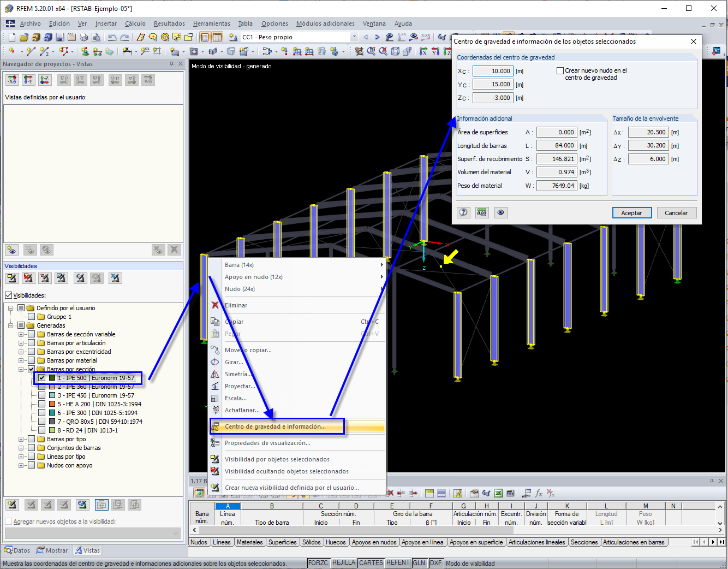Image resolution: width=728 pixels, height=569 pixels.
Task: Check the '7 - QRO 80x5' section checkbox
Action: (x=41, y=422)
